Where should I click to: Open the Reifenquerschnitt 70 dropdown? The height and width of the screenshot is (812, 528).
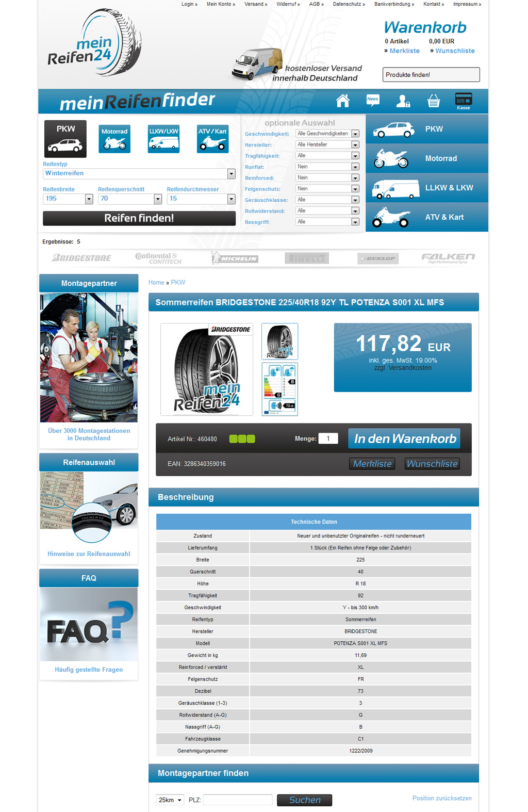pos(130,199)
